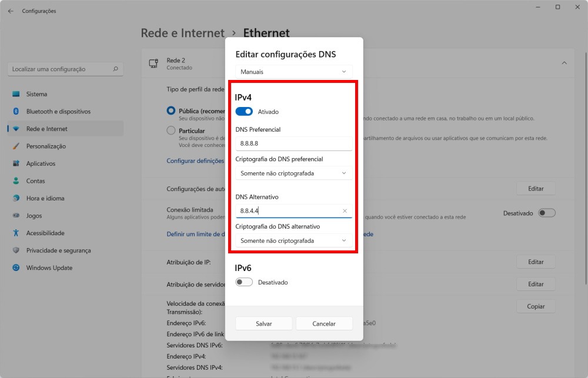Viewport: 588px width, 378px height.
Task: Open Contas settings
Action: point(65,180)
